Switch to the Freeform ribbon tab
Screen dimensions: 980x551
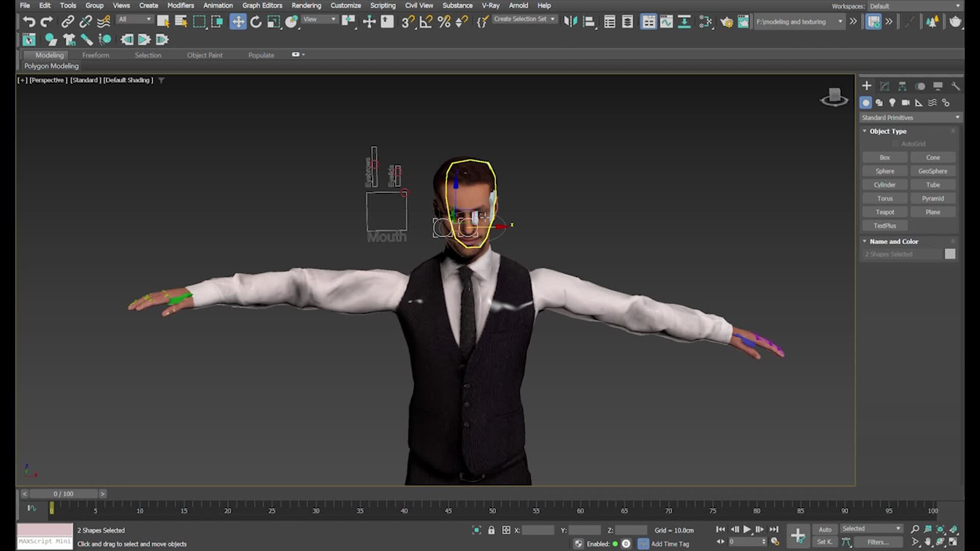[x=95, y=55]
